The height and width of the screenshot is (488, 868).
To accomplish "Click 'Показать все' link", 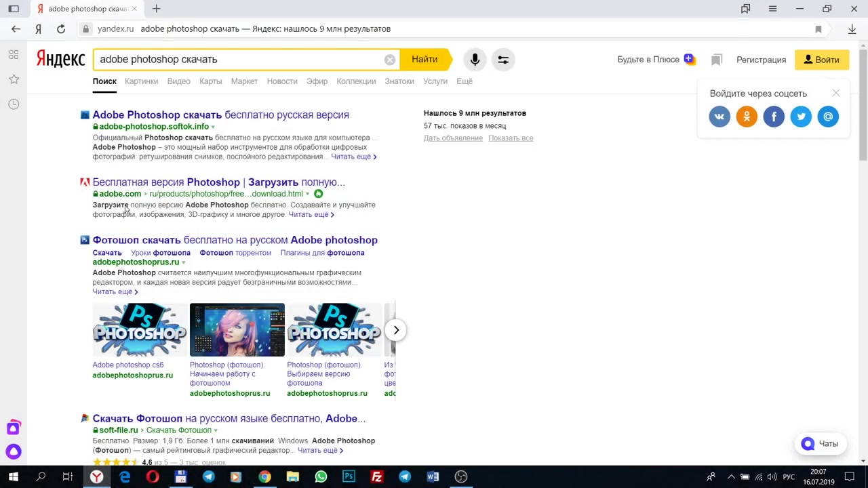I will point(511,138).
